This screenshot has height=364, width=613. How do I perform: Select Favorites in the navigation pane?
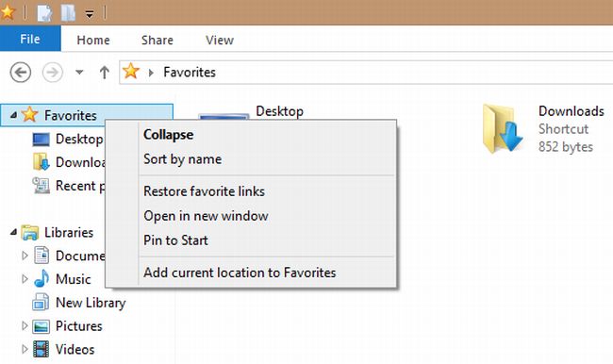pos(71,115)
